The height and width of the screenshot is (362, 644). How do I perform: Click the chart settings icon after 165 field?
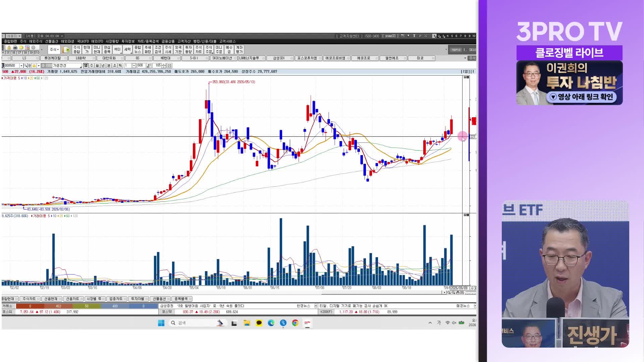pos(169,65)
